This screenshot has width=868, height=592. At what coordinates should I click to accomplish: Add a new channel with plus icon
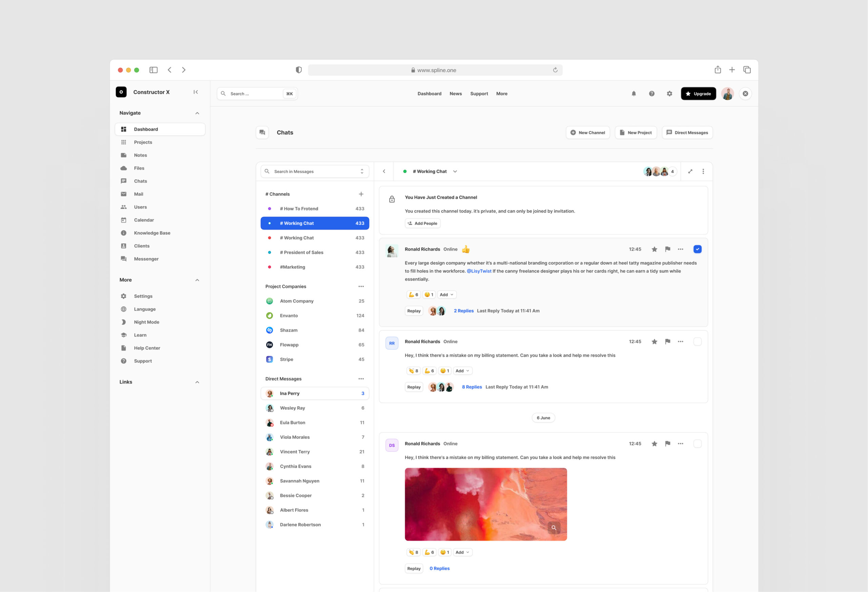click(x=361, y=194)
